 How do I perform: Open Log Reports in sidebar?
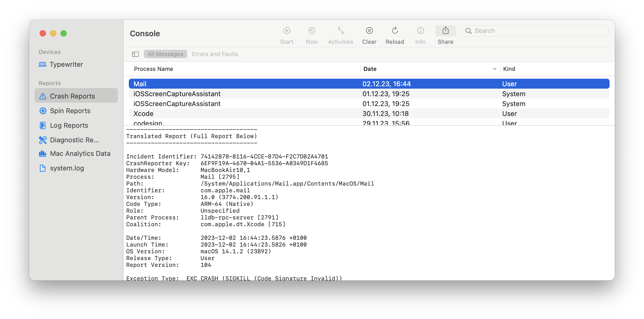[69, 126]
